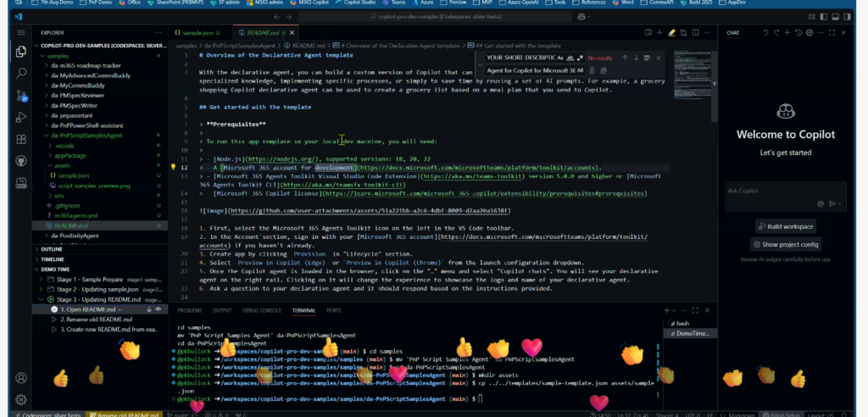Image resolution: width=868 pixels, height=417 pixels.
Task: Open chat settings gear icon
Action: (x=810, y=33)
